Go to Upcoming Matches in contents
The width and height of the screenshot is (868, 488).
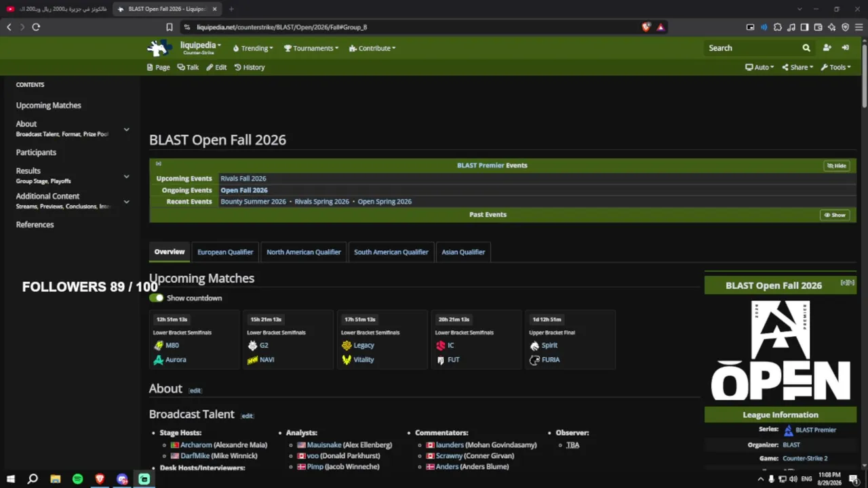[x=49, y=106]
